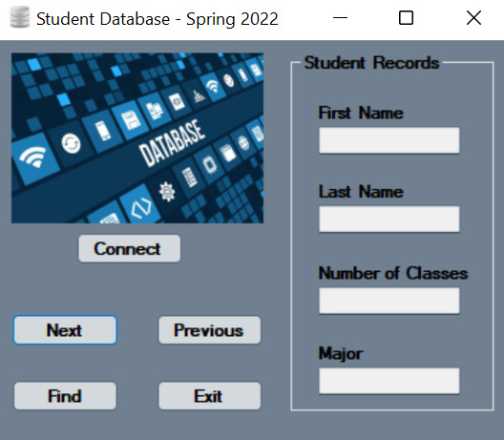Focus the Number of Classes text box
This screenshot has width=504, height=440.
click(x=389, y=301)
